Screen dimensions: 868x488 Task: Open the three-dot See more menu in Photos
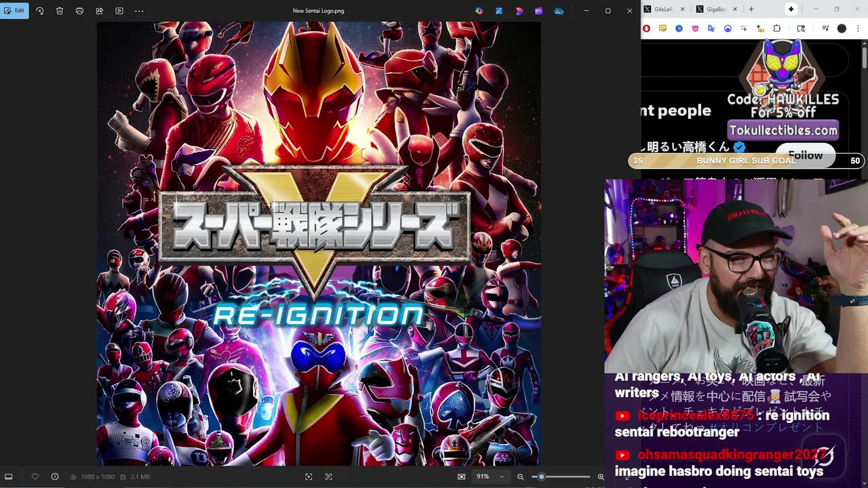click(139, 11)
